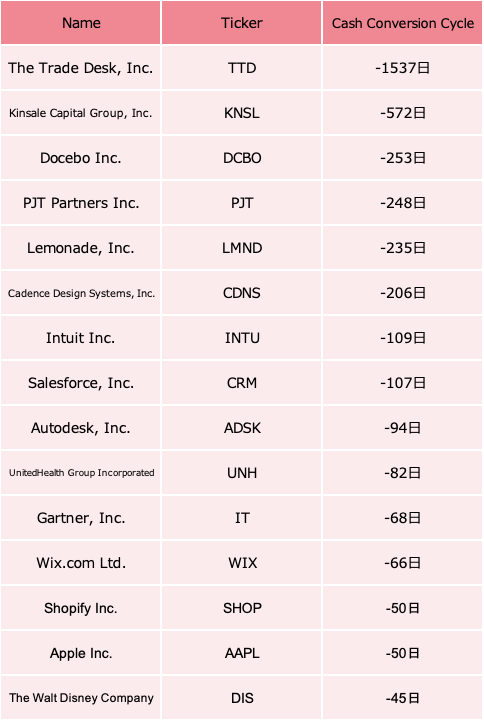Select Cadence Design Systems, Inc. cell
This screenshot has height=721, width=484.
click(80, 293)
